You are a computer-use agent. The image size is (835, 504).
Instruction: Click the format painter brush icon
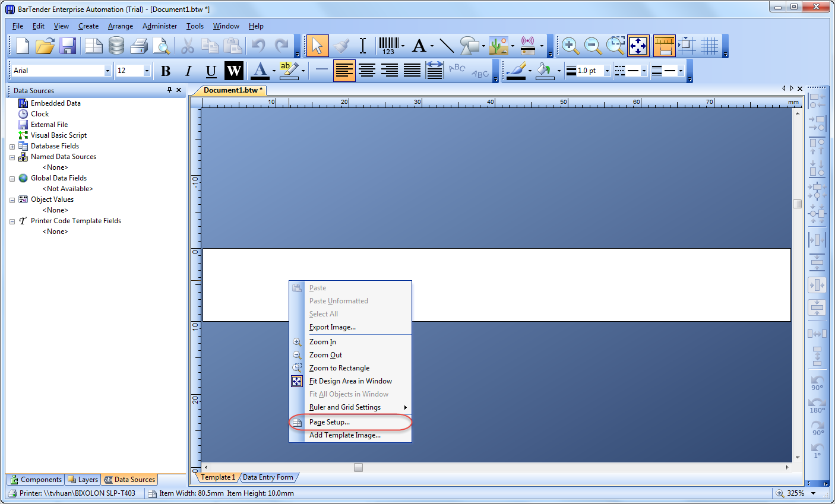[x=341, y=46]
